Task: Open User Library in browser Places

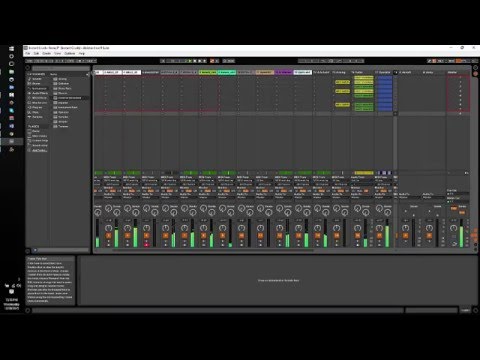Action: (x=39, y=136)
